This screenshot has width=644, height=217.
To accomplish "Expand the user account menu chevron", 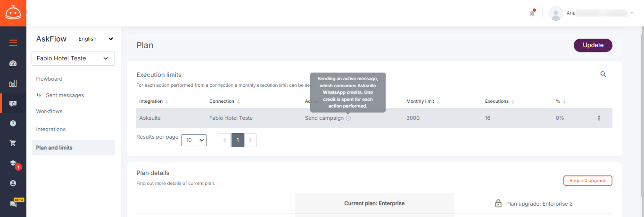I will coord(632,13).
